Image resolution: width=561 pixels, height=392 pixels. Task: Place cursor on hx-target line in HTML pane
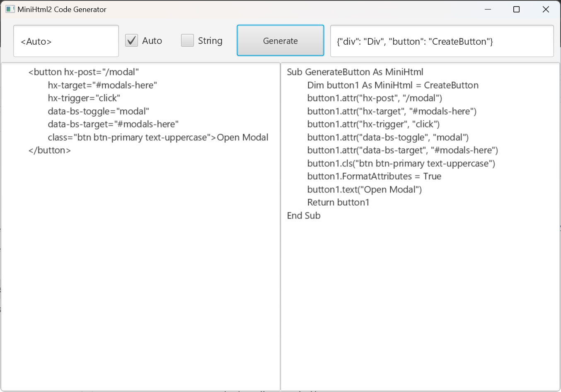point(102,85)
